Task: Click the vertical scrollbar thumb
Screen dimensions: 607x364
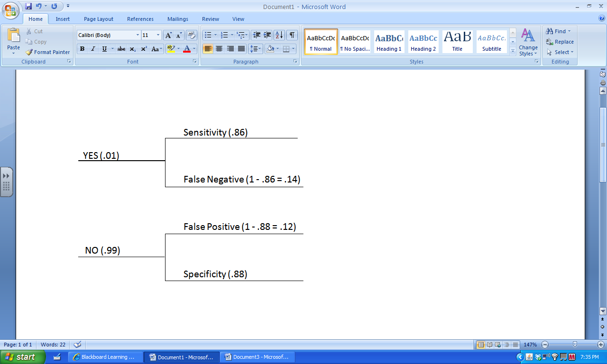Action: [x=603, y=145]
